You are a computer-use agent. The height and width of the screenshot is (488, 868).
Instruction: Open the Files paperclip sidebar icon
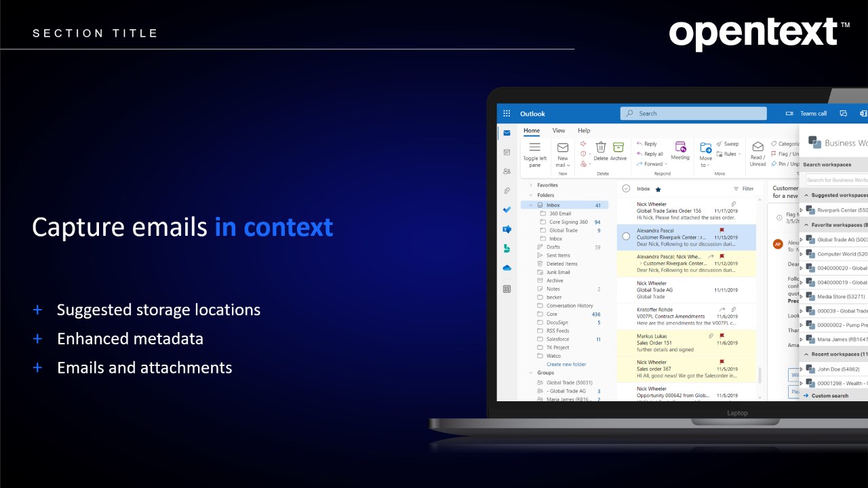coord(507,191)
